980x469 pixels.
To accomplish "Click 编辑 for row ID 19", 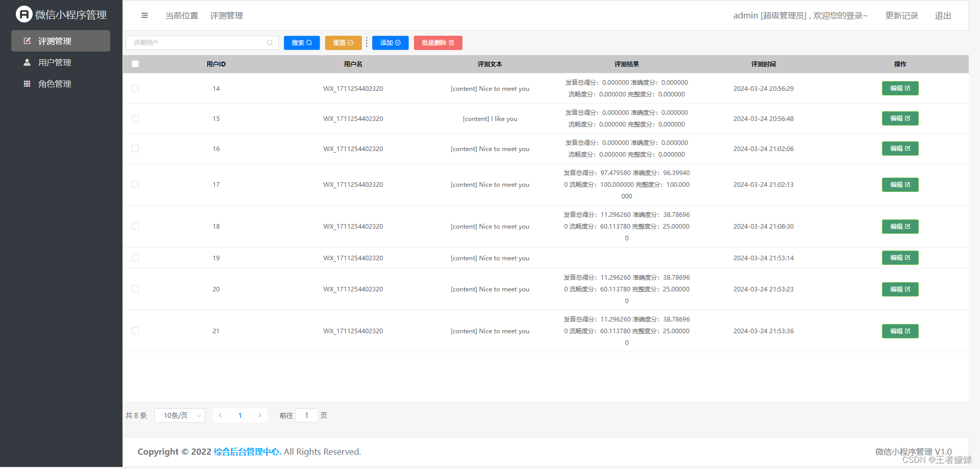I will pos(900,258).
